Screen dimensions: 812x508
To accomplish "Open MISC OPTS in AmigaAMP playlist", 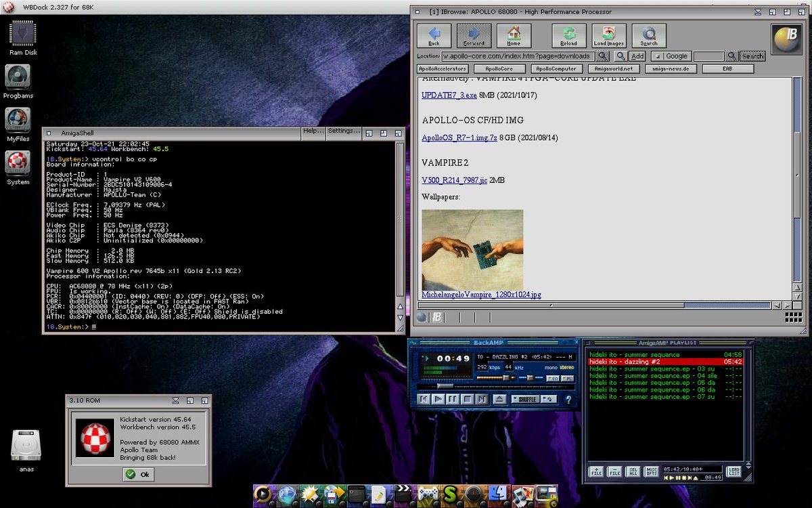I will click(651, 471).
